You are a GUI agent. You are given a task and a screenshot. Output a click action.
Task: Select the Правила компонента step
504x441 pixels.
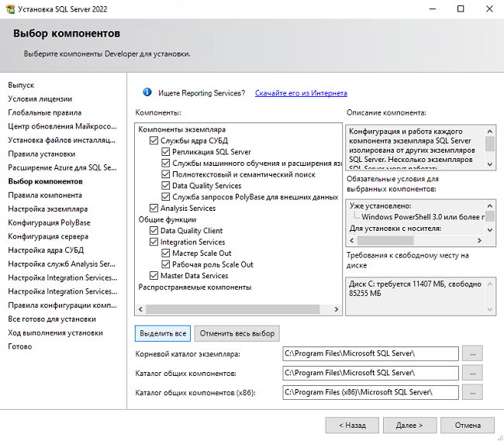(x=45, y=195)
